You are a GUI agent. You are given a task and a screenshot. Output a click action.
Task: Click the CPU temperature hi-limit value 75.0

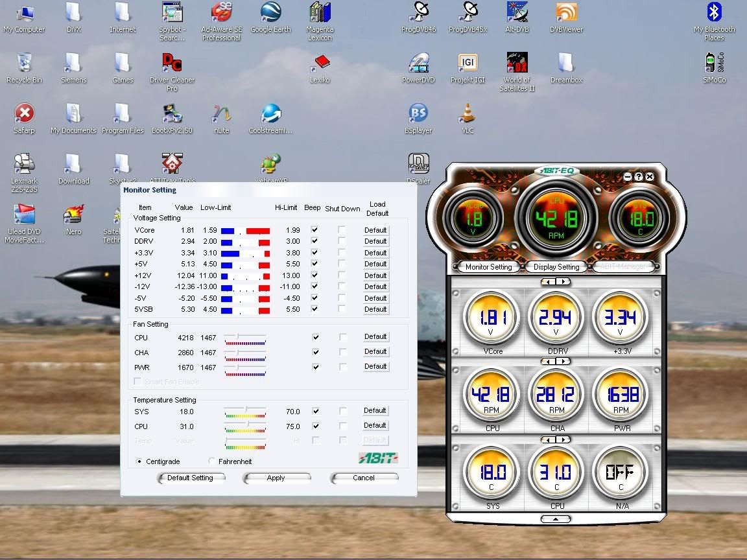click(x=293, y=426)
